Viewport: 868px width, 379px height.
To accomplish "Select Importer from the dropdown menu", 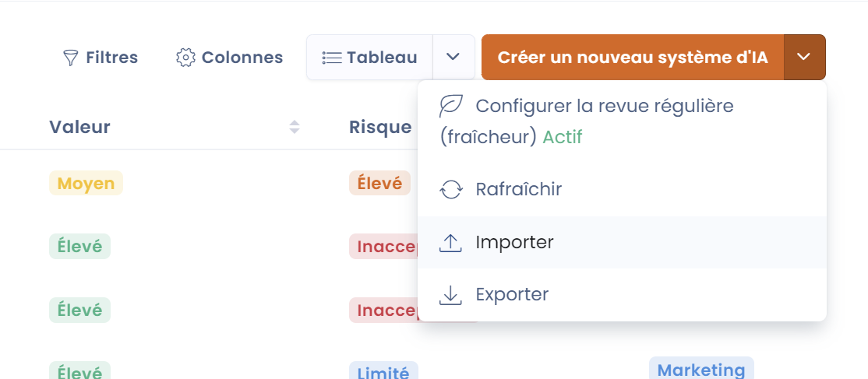I will [514, 243].
